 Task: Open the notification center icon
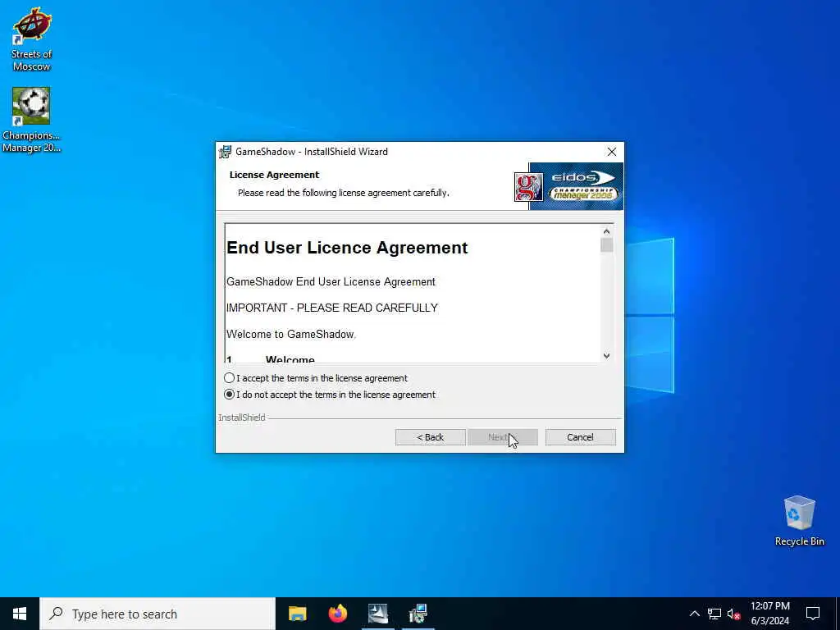(813, 614)
